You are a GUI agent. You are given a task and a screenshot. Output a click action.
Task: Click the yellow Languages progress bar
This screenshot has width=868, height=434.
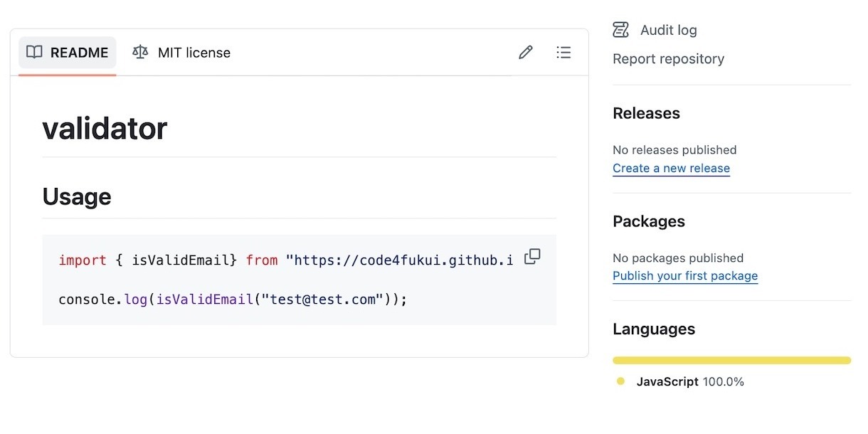(x=731, y=361)
